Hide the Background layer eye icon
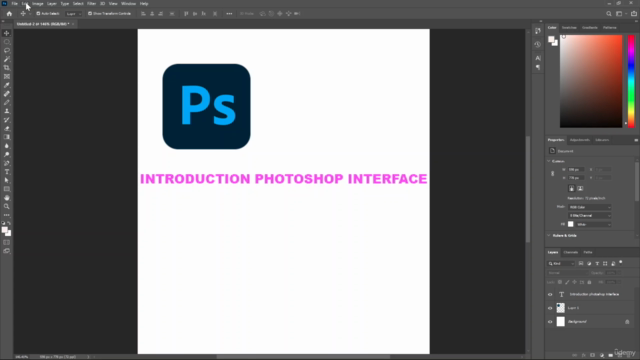The height and width of the screenshot is (360, 640). point(550,322)
